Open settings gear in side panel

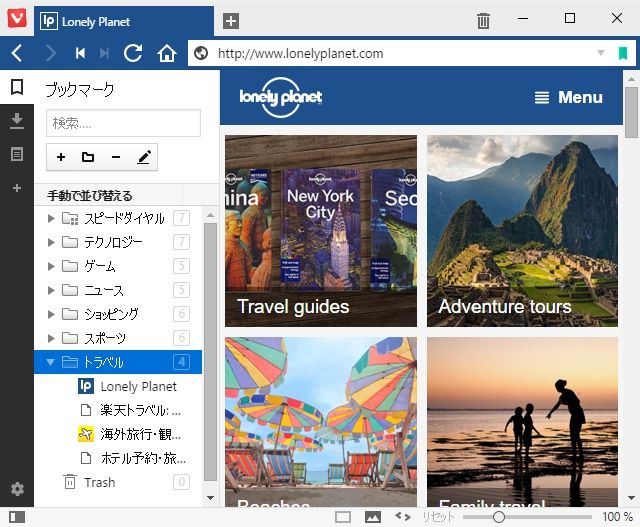(x=17, y=489)
